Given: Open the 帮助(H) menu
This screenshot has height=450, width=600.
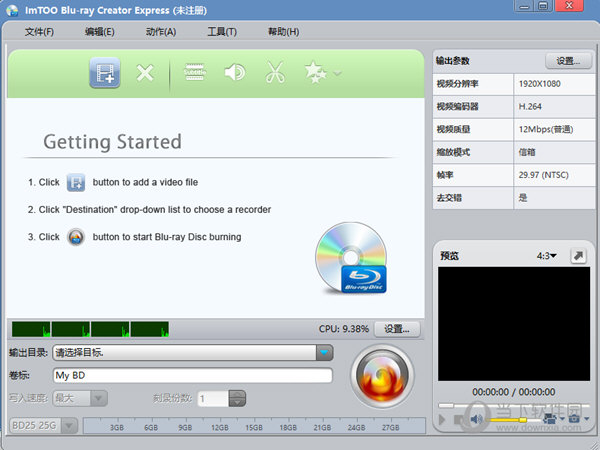Looking at the screenshot, I should click(x=283, y=31).
